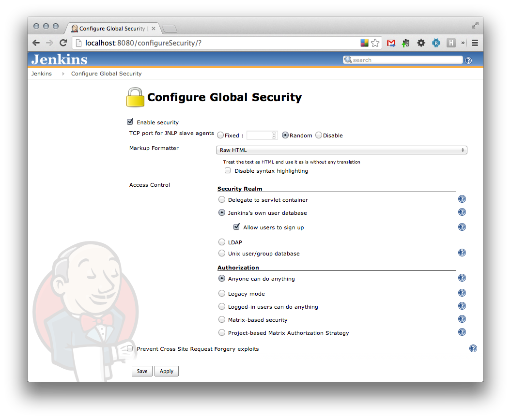Click the Jenkins breadcrumb link
The width and height of the screenshot is (511, 420).
coord(41,74)
